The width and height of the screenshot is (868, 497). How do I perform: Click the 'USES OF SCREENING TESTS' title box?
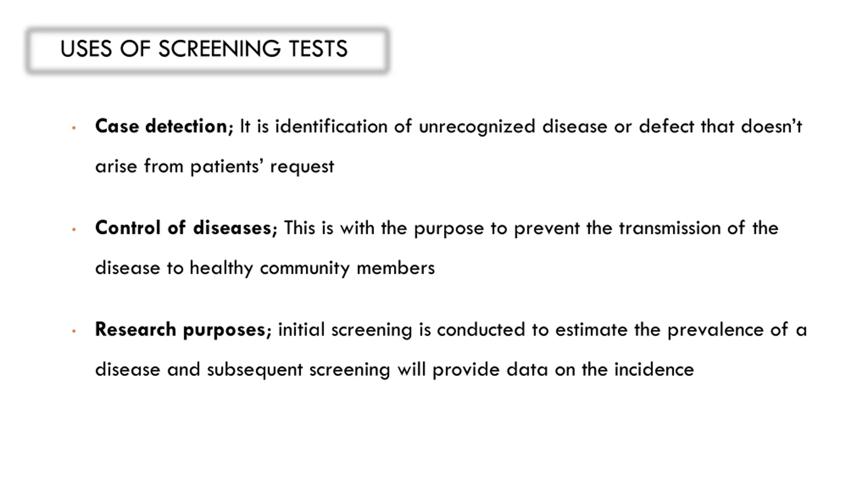click(x=208, y=50)
